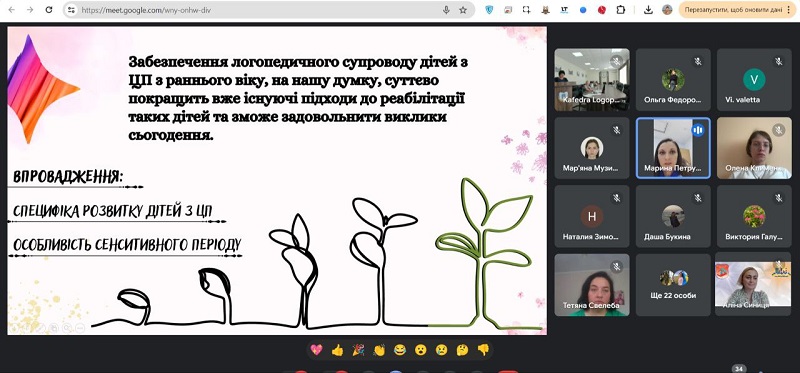Click the V avatar of Vi. valetta
This screenshot has width=800, height=373.
pos(754,79)
